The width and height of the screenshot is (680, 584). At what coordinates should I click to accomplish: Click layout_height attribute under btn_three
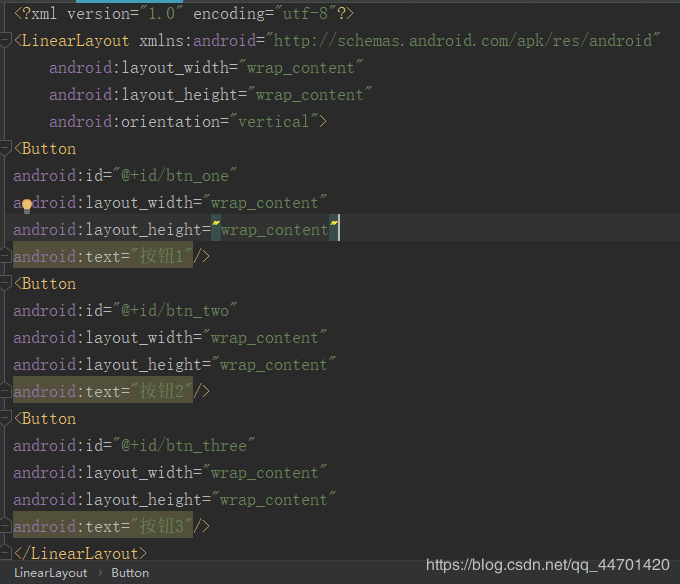click(x=175, y=499)
